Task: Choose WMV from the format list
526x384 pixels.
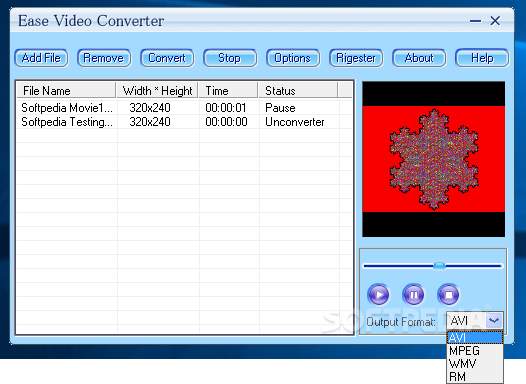Action: 475,364
